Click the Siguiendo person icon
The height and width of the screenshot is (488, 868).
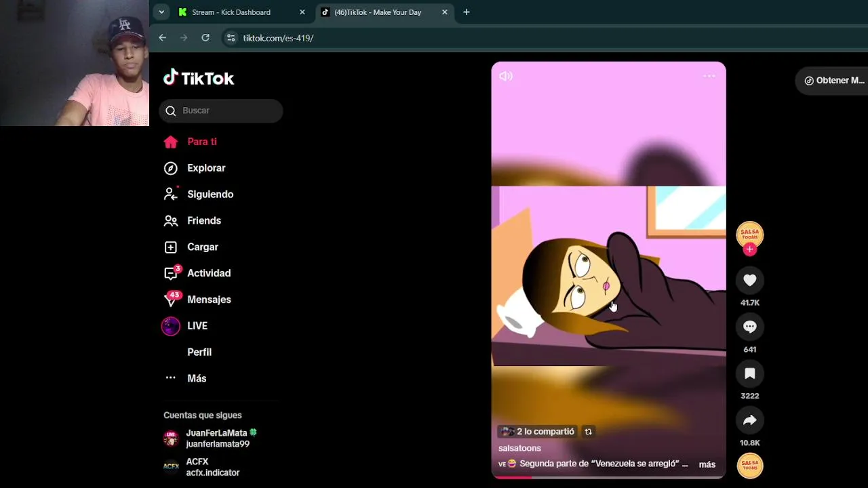[x=171, y=194]
